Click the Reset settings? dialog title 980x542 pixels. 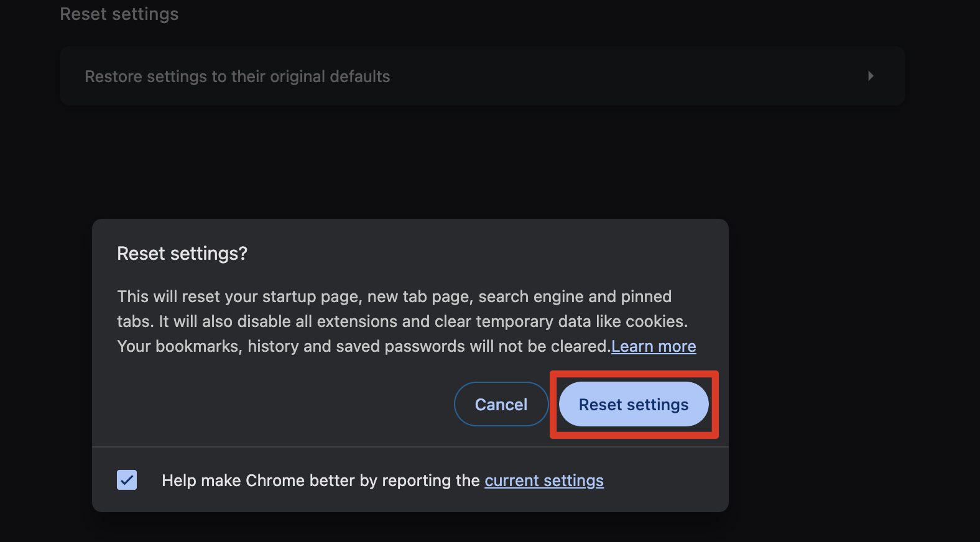coord(182,254)
